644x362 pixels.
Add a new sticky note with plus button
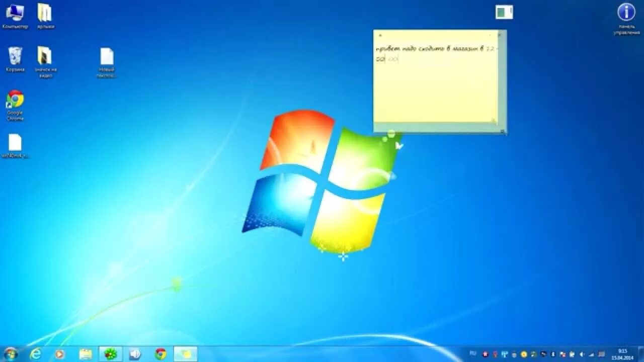pos(380,36)
